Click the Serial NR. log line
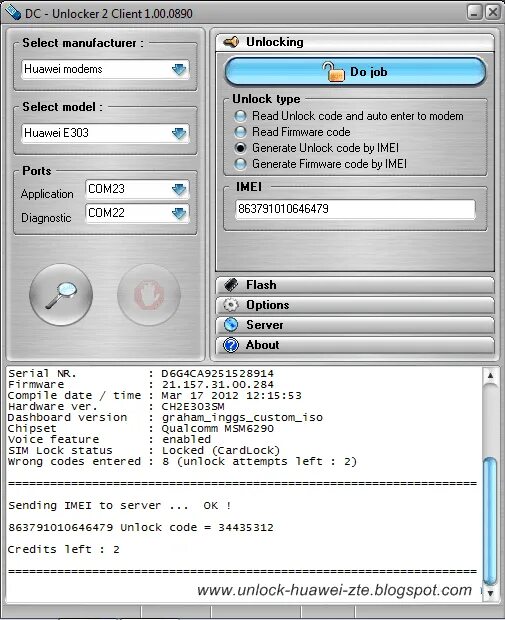The image size is (505, 620). 141,373
